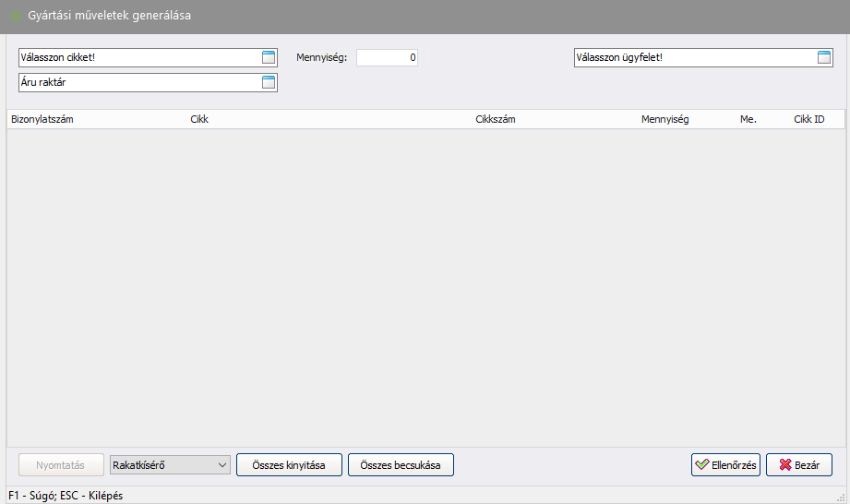Select the Me. column header
Viewport: 850px width, 504px height.
pos(748,120)
